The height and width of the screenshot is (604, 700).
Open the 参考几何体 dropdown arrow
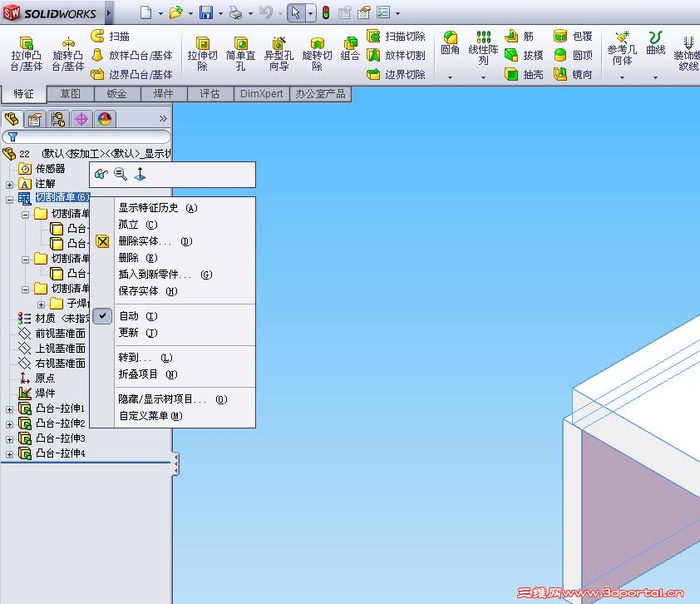[622, 77]
